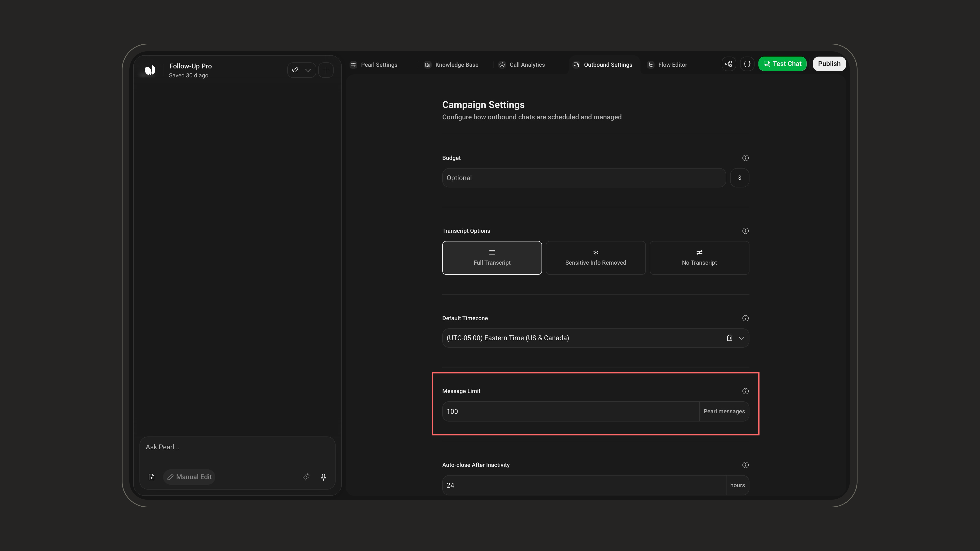This screenshot has height=551, width=980.
Task: Click the Pearl logo icon
Action: click(150, 70)
